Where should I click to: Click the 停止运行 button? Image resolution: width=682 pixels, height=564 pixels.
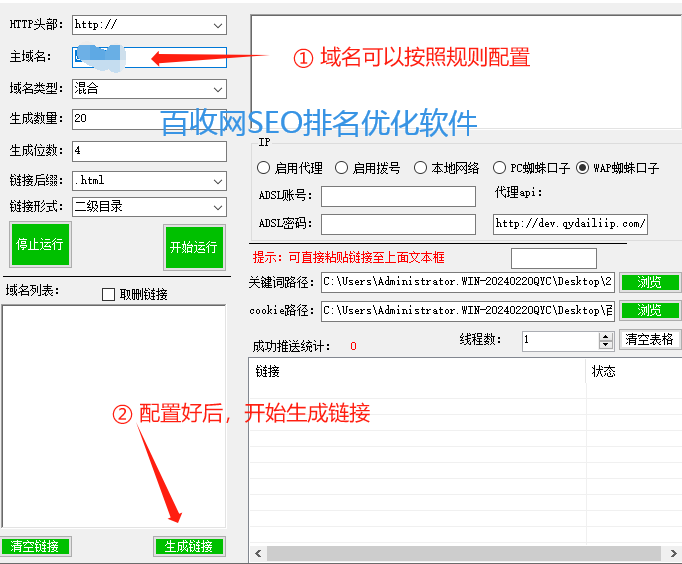40,244
